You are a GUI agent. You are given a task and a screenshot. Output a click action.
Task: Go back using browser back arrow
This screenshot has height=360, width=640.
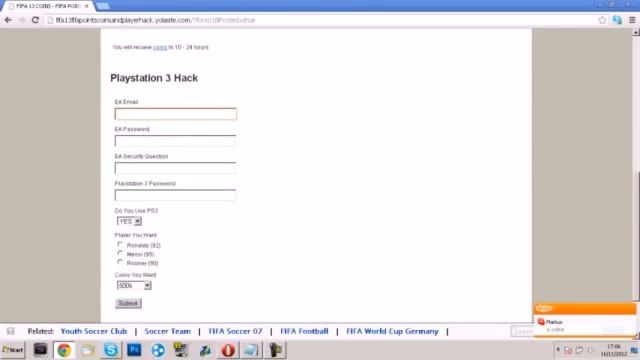point(8,20)
